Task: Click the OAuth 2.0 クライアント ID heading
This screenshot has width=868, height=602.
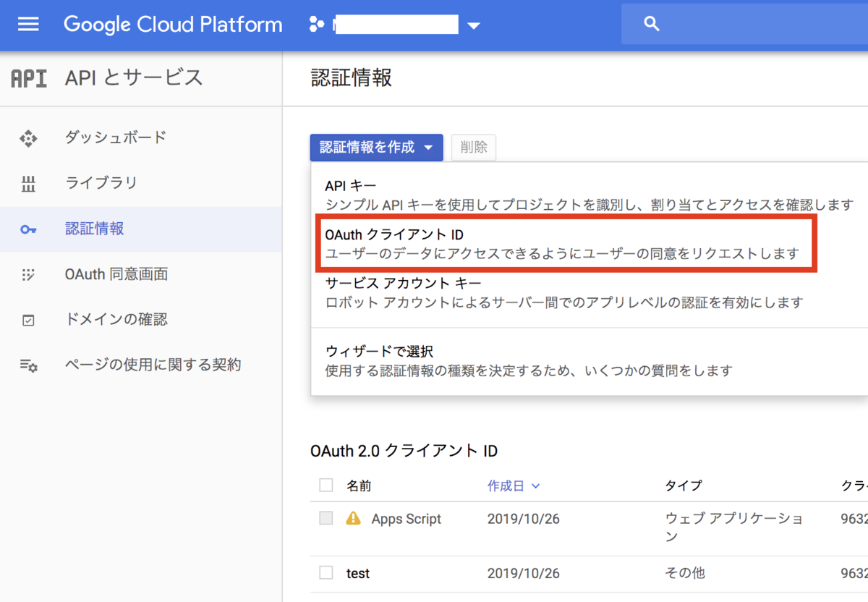Action: tap(404, 451)
